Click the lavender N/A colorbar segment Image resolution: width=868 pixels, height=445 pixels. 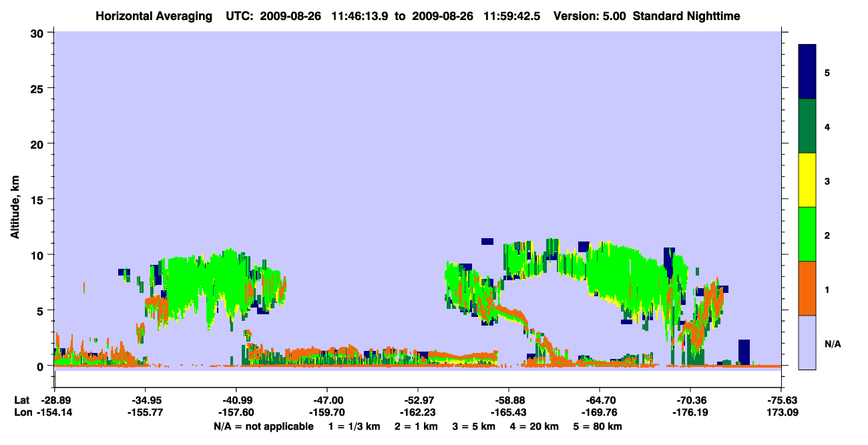tap(807, 342)
